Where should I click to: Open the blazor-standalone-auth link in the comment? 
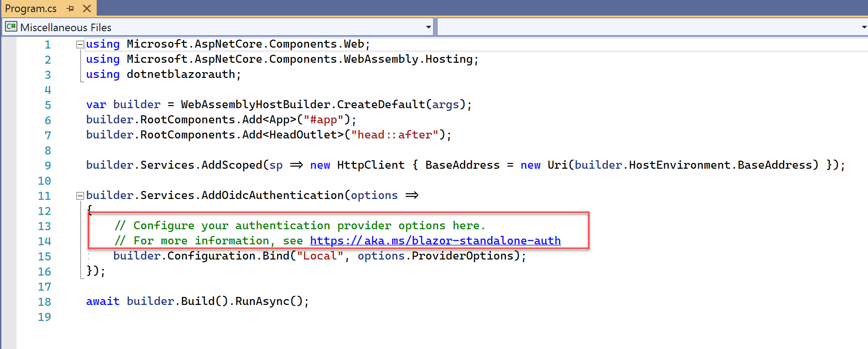pyautogui.click(x=435, y=241)
